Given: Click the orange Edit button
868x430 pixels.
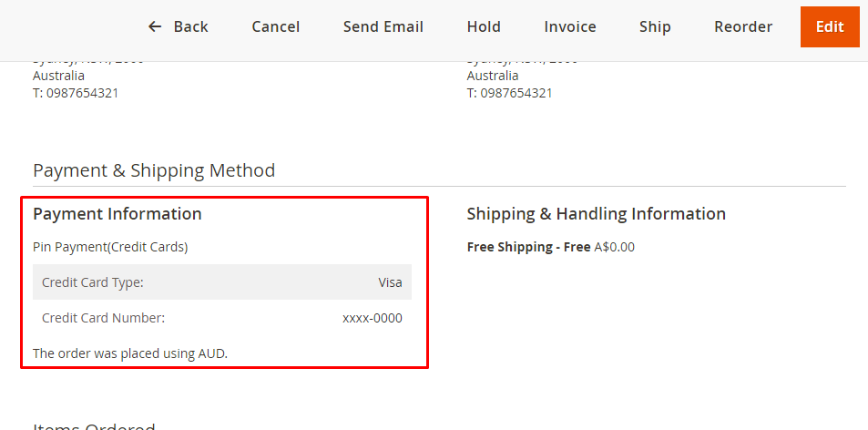Looking at the screenshot, I should 830,27.
